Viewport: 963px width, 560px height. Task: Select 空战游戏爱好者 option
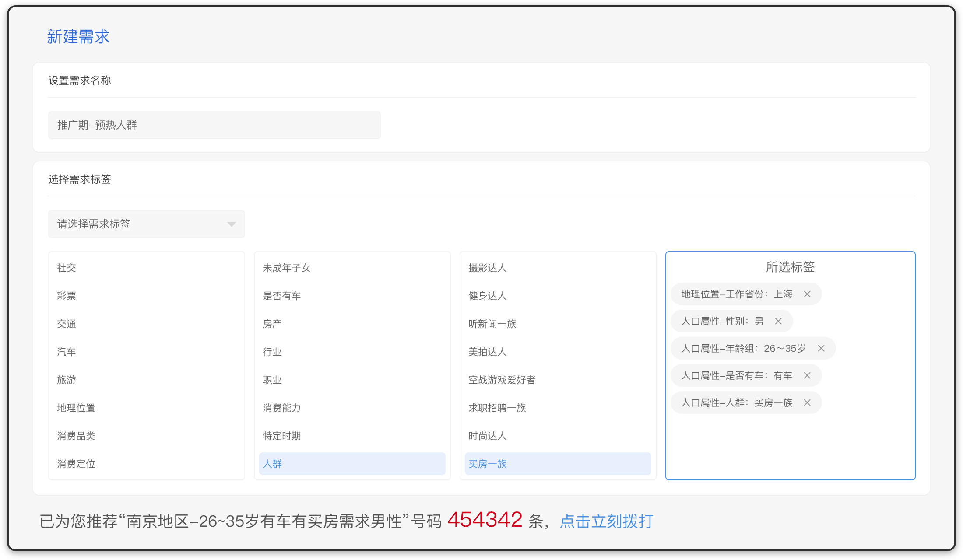[x=502, y=380]
